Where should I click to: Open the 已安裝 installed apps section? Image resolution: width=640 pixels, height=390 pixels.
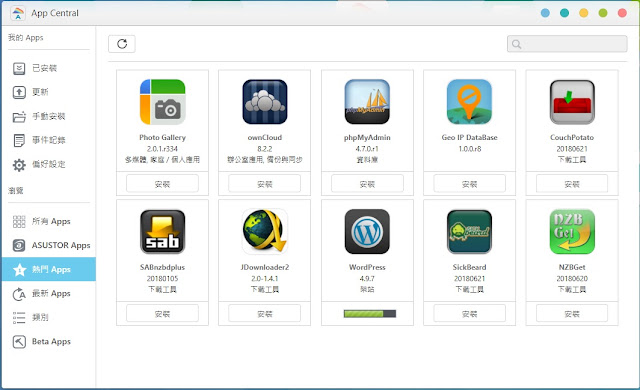pos(49,68)
